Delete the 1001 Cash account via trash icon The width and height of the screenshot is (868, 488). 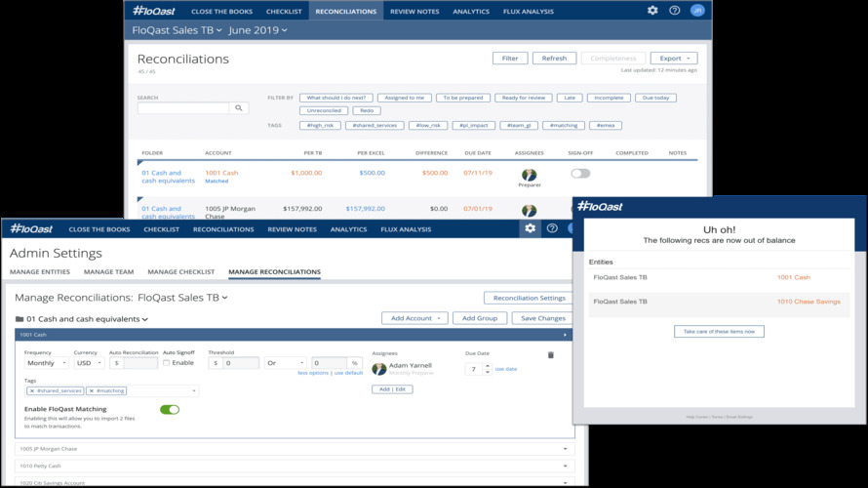550,355
